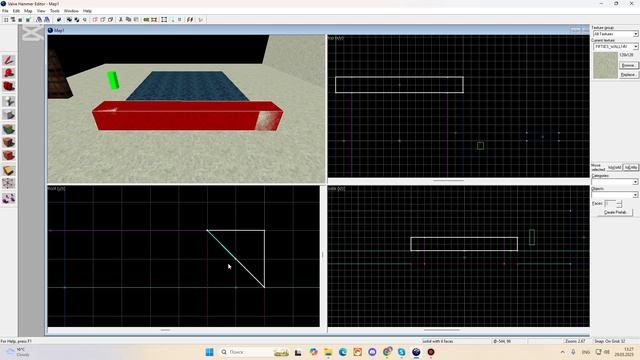
Task: Expand the Texture group dropdown
Action: [x=636, y=34]
